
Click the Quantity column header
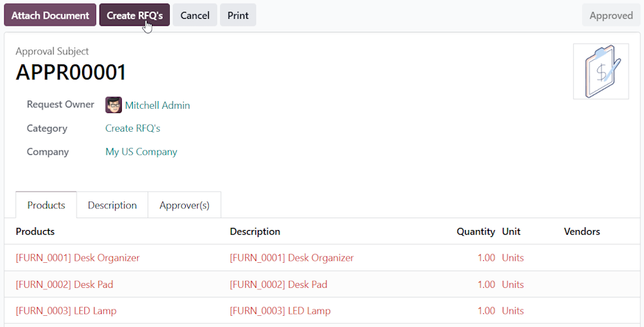point(476,231)
